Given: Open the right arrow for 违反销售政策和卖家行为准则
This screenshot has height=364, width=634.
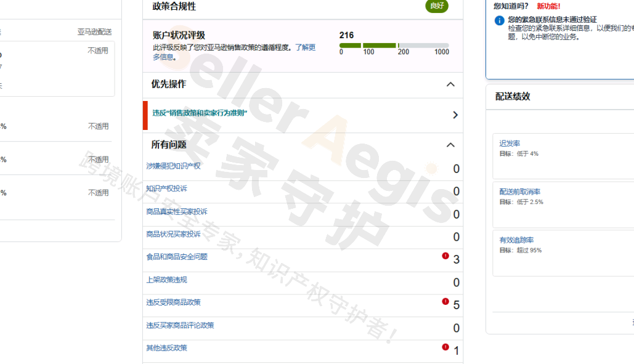Looking at the screenshot, I should click(x=455, y=115).
